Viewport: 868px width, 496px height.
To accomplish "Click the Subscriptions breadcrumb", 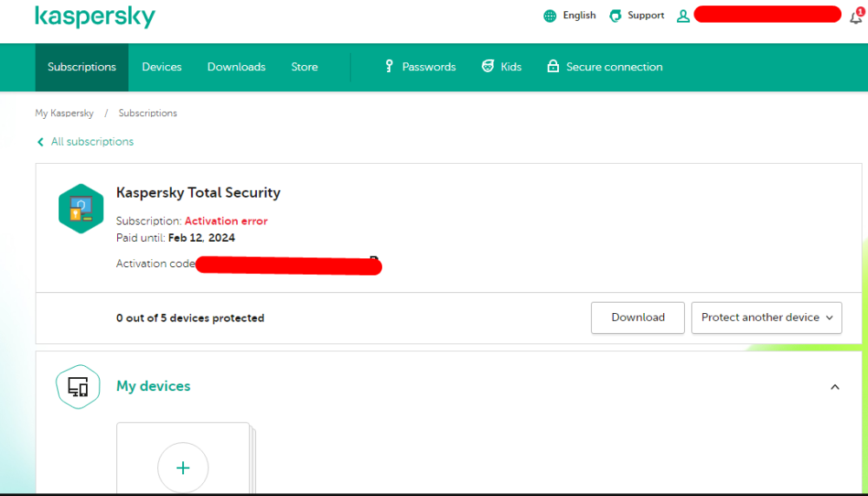I will pyautogui.click(x=148, y=113).
